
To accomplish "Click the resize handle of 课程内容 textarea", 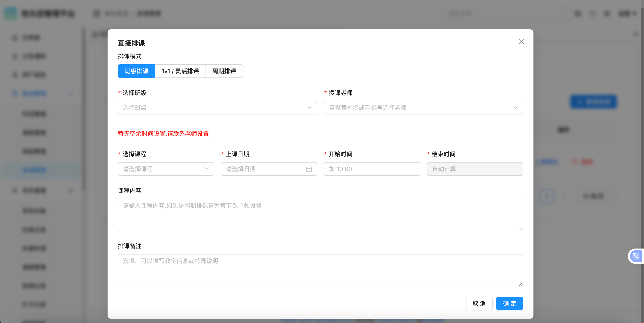I will (521, 229).
